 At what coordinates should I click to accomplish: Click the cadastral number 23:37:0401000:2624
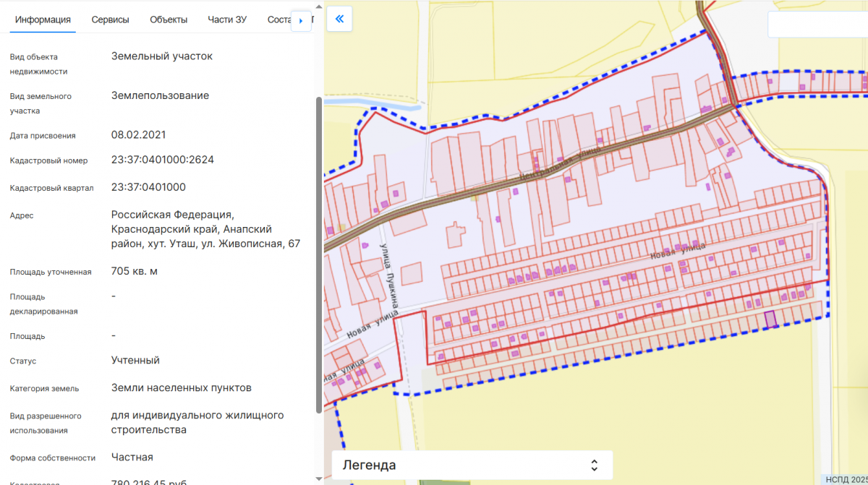162,160
